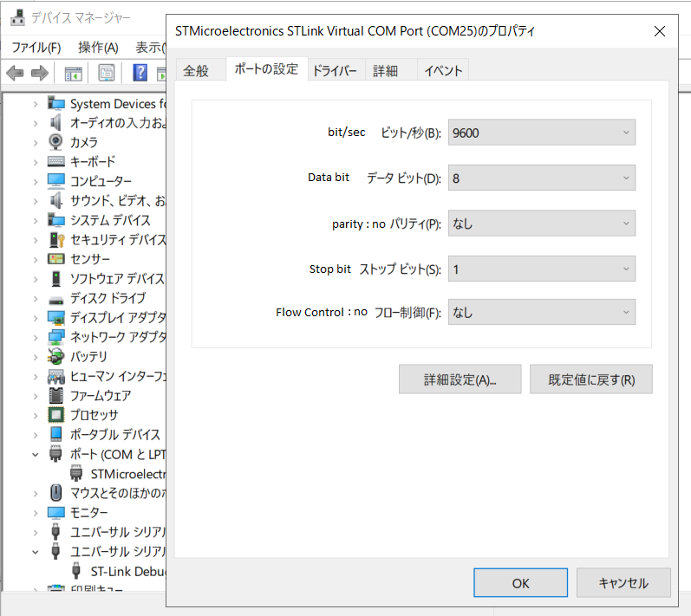Expand the ソフトウェア デバイス tree node
Image resolution: width=691 pixels, height=616 pixels.
click(36, 279)
